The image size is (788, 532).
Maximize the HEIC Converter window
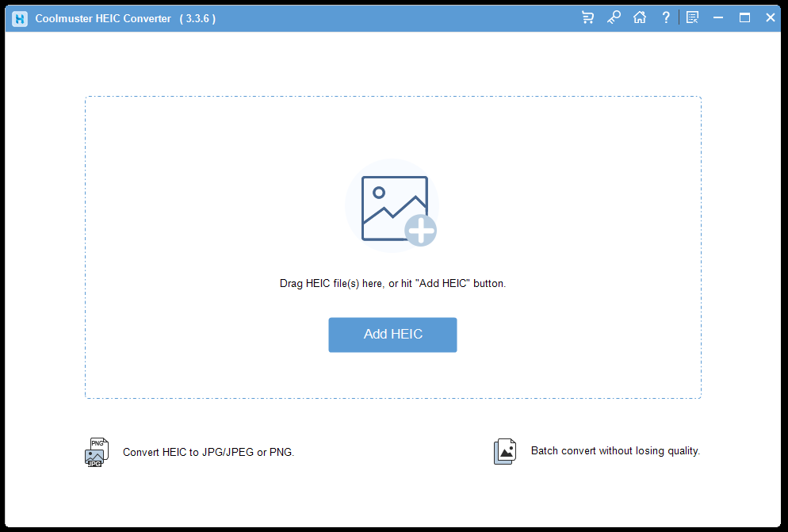pos(744,17)
